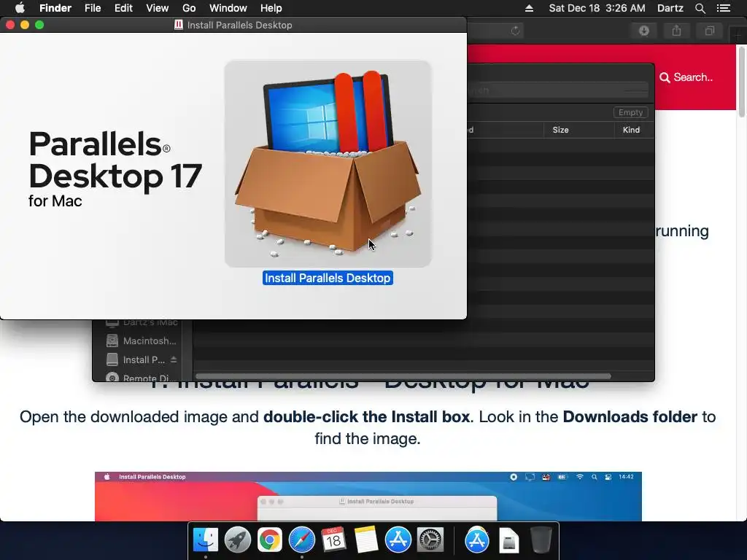The width and height of the screenshot is (747, 560).
Task: Open the second App Store icon in Dock
Action: click(477, 540)
